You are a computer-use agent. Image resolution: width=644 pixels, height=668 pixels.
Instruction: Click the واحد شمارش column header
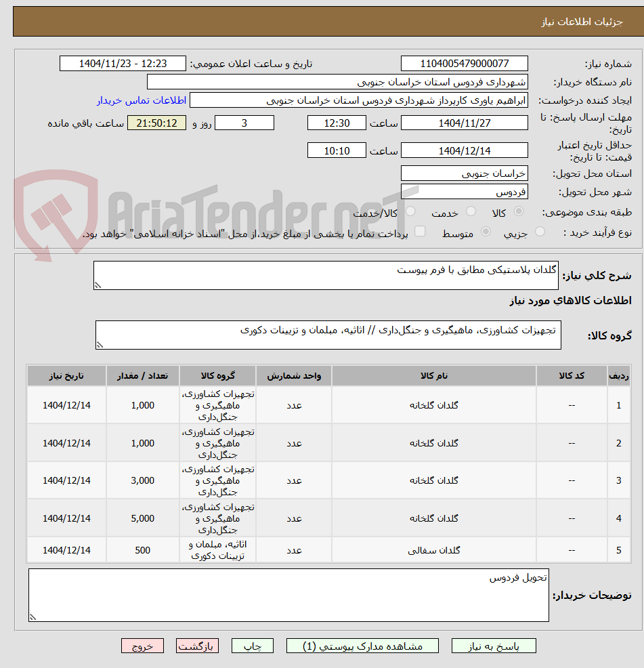(x=294, y=376)
